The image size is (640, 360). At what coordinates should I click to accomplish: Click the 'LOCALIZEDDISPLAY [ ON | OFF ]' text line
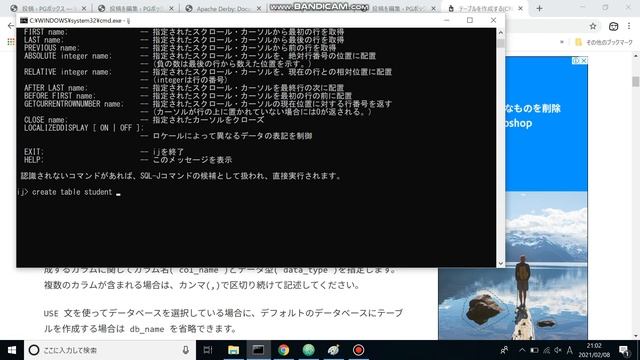click(x=84, y=128)
